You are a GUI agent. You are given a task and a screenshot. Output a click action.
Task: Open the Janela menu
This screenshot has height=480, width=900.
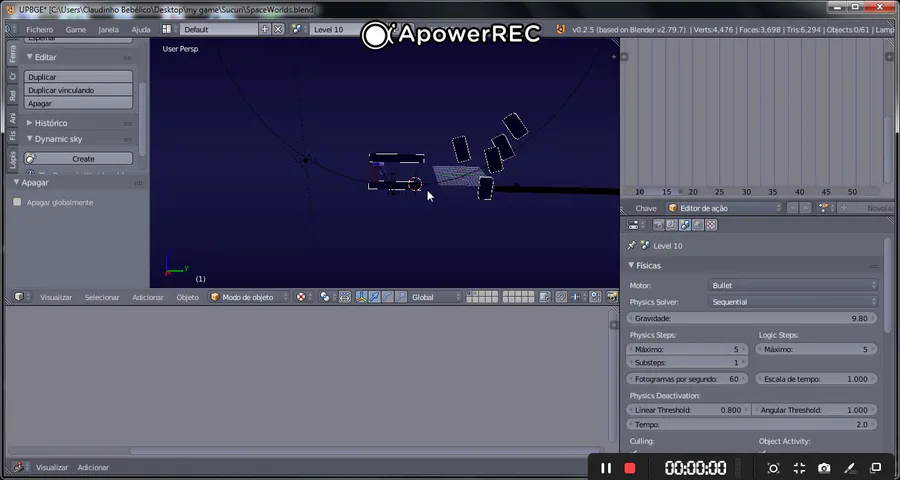[x=108, y=29]
